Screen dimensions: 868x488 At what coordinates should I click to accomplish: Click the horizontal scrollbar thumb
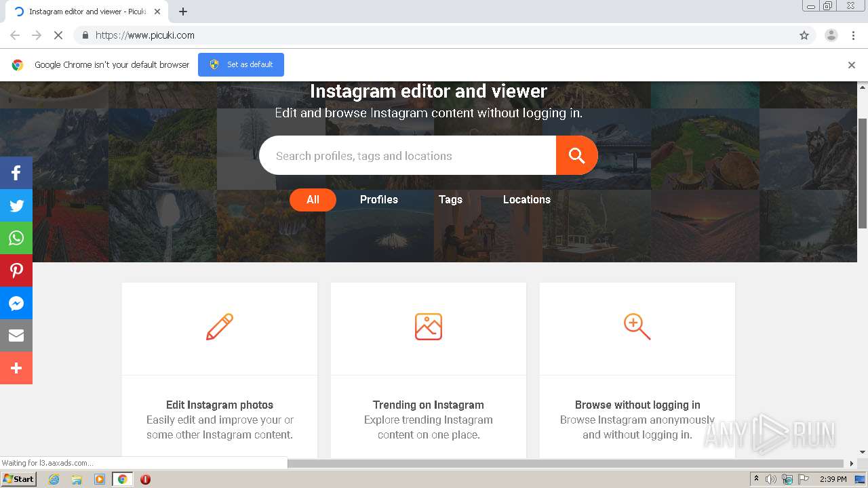566,464
